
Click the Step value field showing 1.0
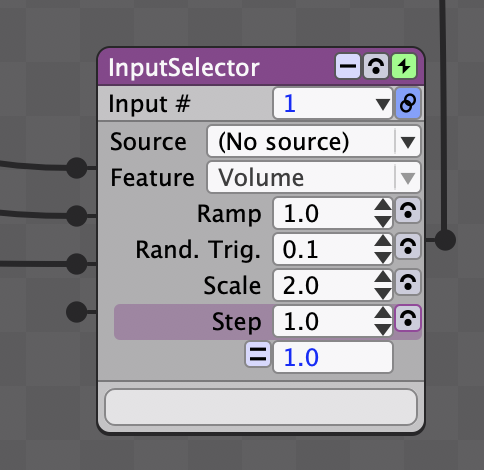[323, 321]
